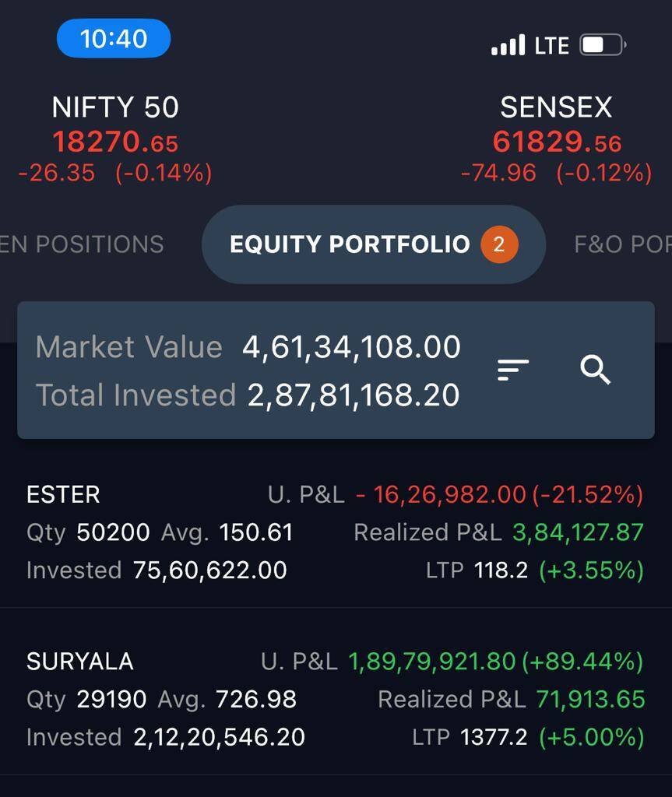Tap ESTER Realized P&L figure
Viewport: 672px width, 797px height.
point(578,532)
